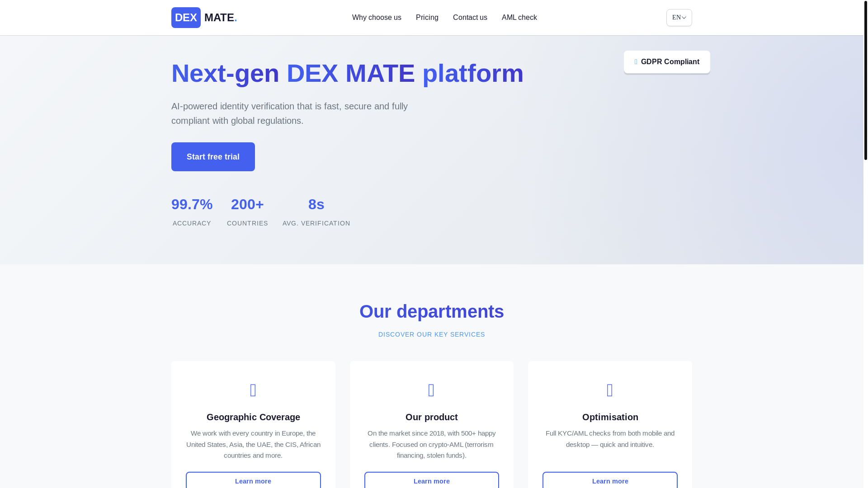Click the Optimisation description about KYC/AML checks

pos(610,439)
